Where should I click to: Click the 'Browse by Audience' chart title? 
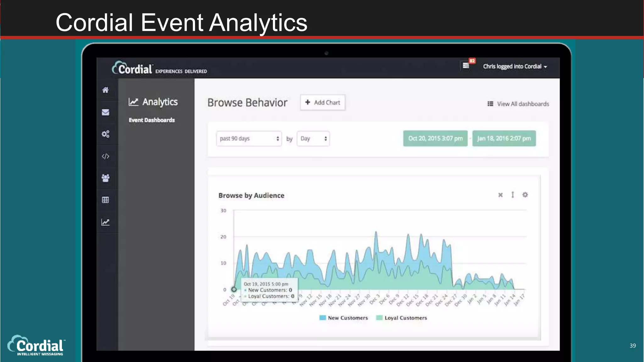coord(251,195)
